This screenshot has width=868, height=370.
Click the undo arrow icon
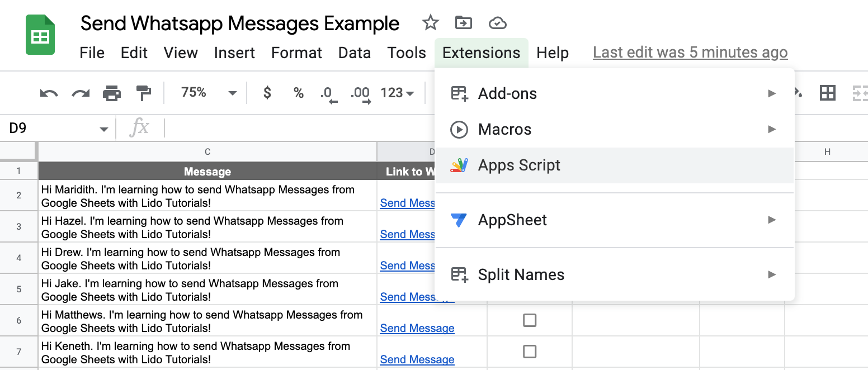click(x=49, y=93)
